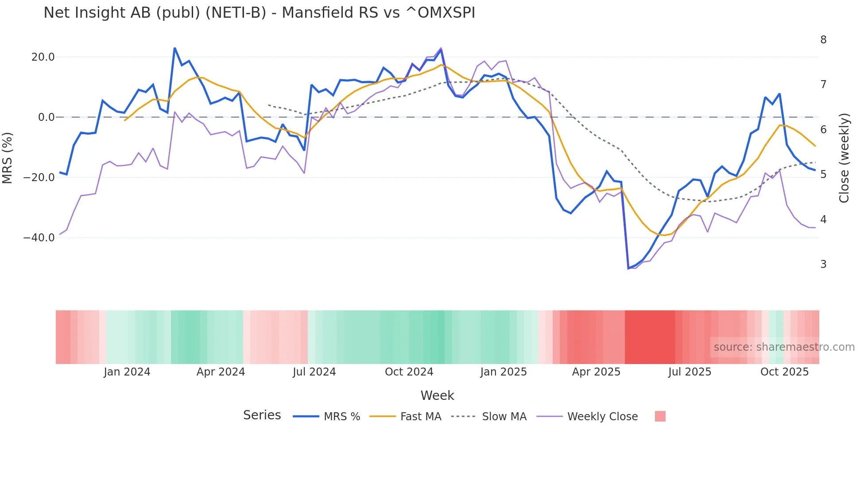Click the Close axis tick 7
Viewport: 868px width, 488px height.
(x=823, y=85)
